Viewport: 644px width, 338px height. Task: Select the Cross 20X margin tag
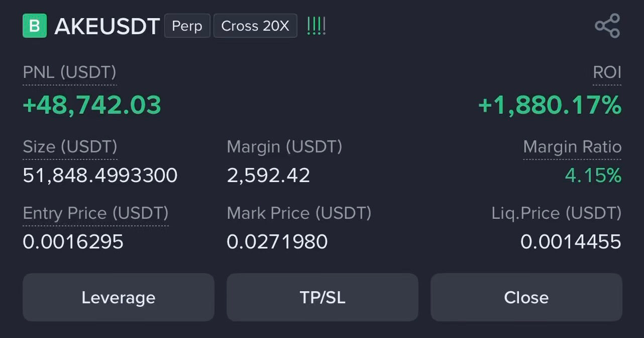pyautogui.click(x=255, y=26)
